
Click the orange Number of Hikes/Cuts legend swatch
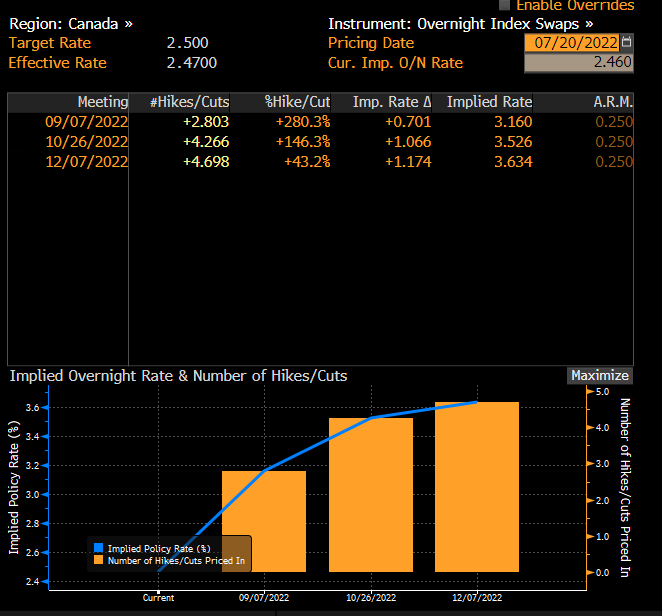pos(98,560)
